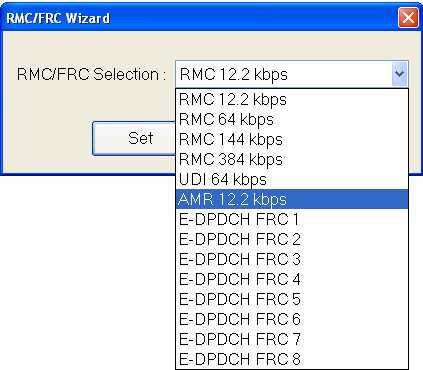423x370 pixels.
Task: Choose the E-DPDCH FRC 4 entry
Action: pyautogui.click(x=292, y=279)
